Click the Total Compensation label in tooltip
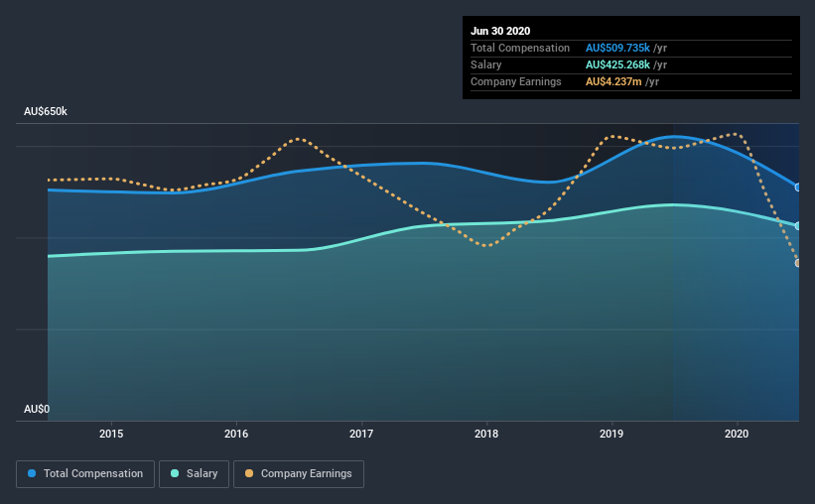Viewport: 815px width, 504px height. click(520, 48)
